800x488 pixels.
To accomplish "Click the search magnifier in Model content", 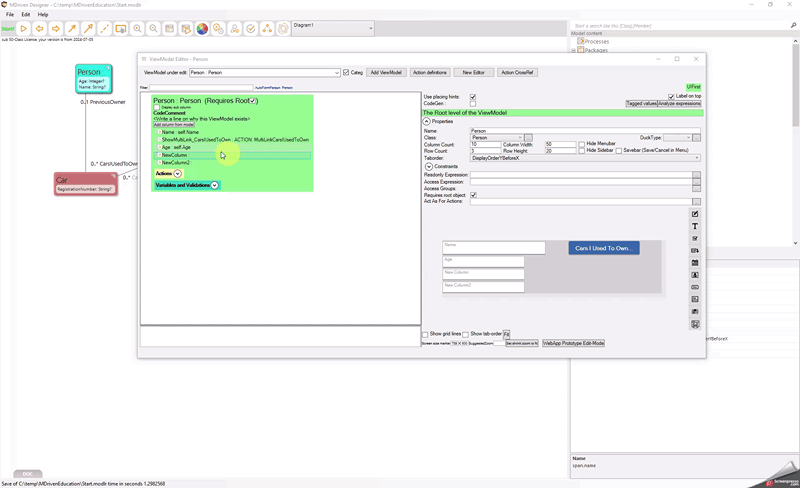I will click(793, 26).
